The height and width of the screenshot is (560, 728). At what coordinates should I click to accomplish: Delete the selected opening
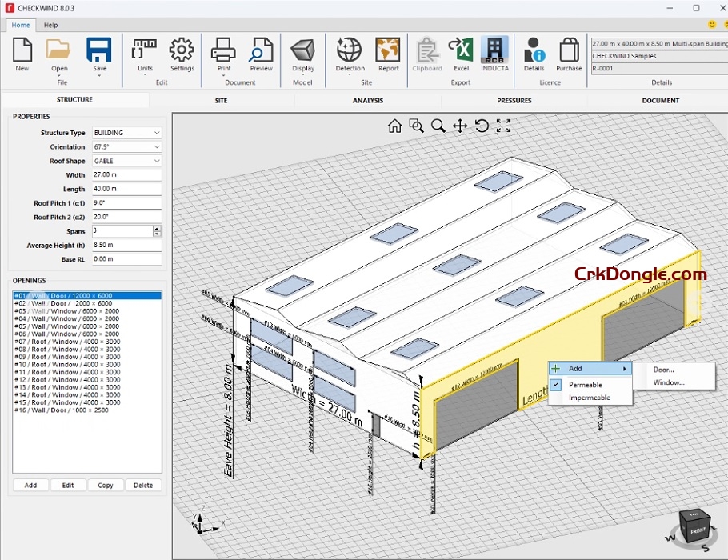click(143, 485)
